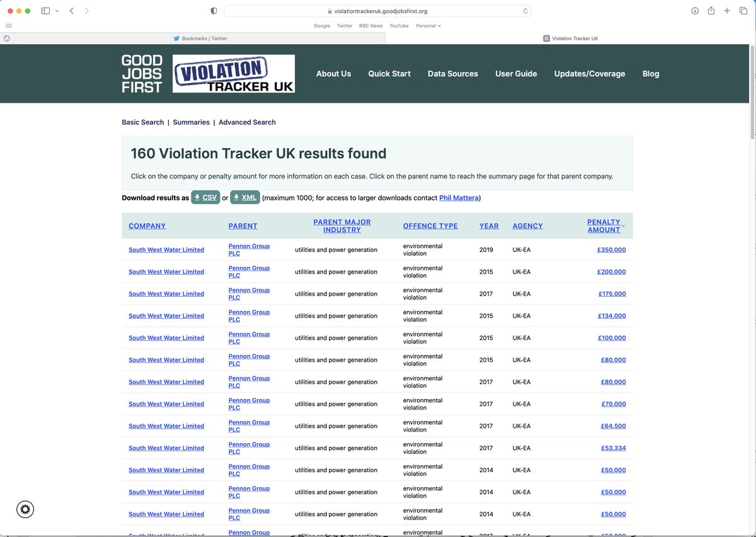Click the address bar URL field

coord(377,11)
